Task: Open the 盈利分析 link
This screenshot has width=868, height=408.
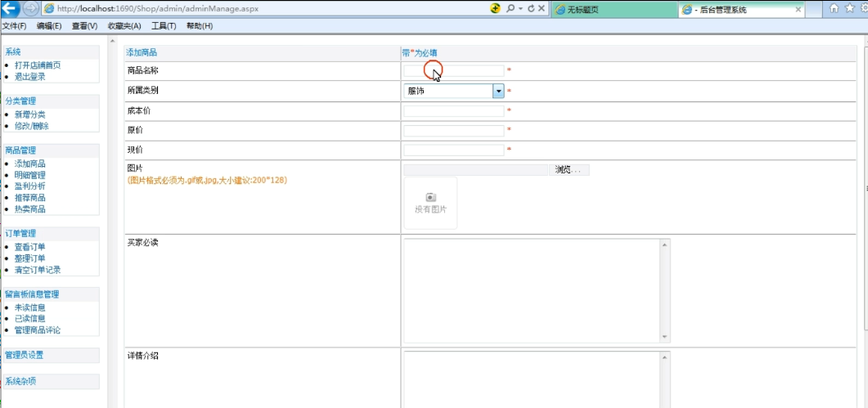Action: pos(30,186)
